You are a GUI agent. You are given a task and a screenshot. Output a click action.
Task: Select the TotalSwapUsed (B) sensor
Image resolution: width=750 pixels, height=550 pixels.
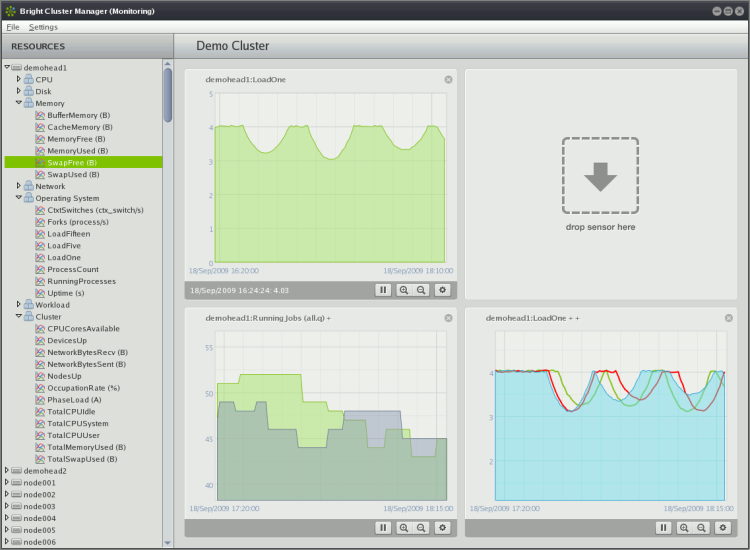82,459
